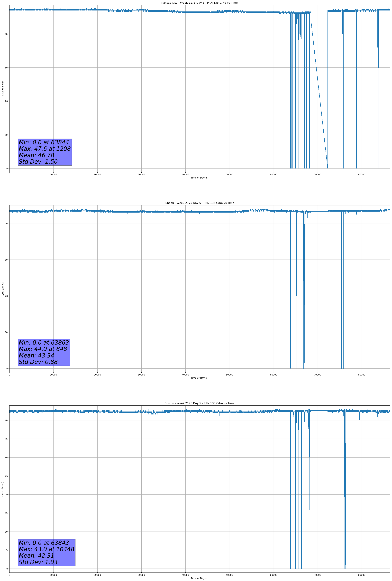Screen dimensions: 392x581
Task: Click the Boston 'C/No (dB-Hz)' y-axis label
Action: pos(3,489)
